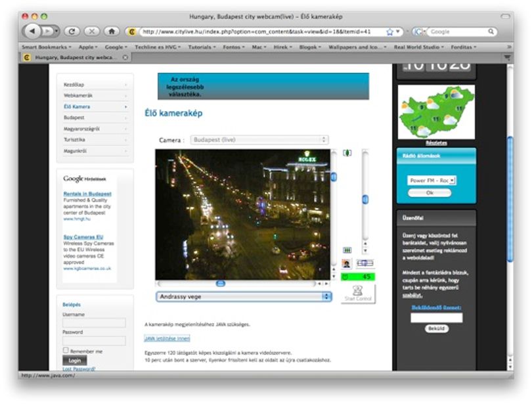532x404 pixels.
Task: Open the Smart Bookmarks menu
Action: pos(47,47)
